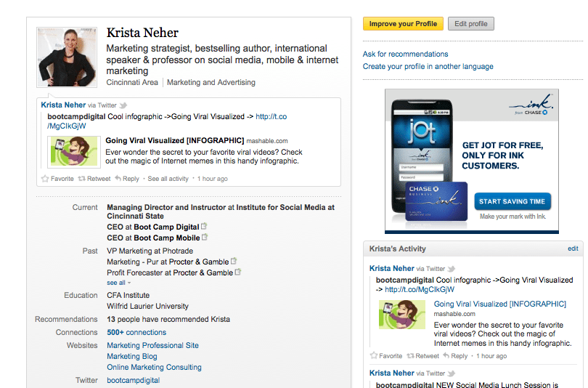Open the 500+ connections link
Viewport: 588px width, 388px height.
click(136, 333)
